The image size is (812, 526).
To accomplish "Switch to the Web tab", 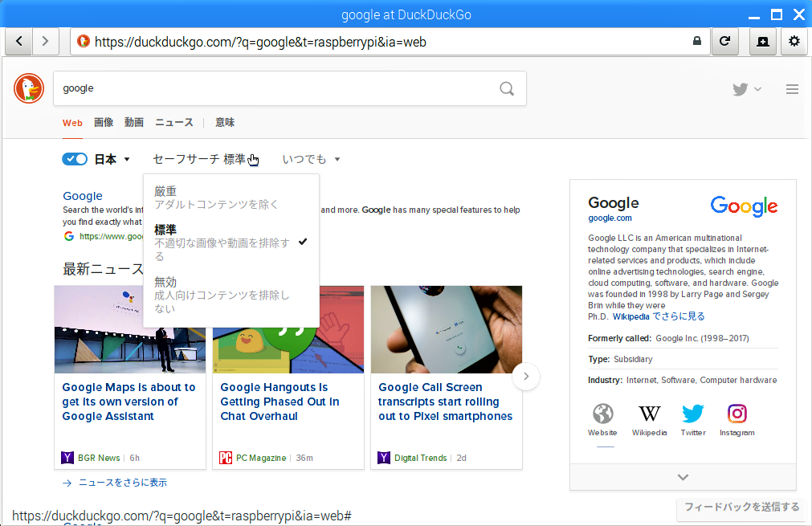I will click(x=72, y=123).
